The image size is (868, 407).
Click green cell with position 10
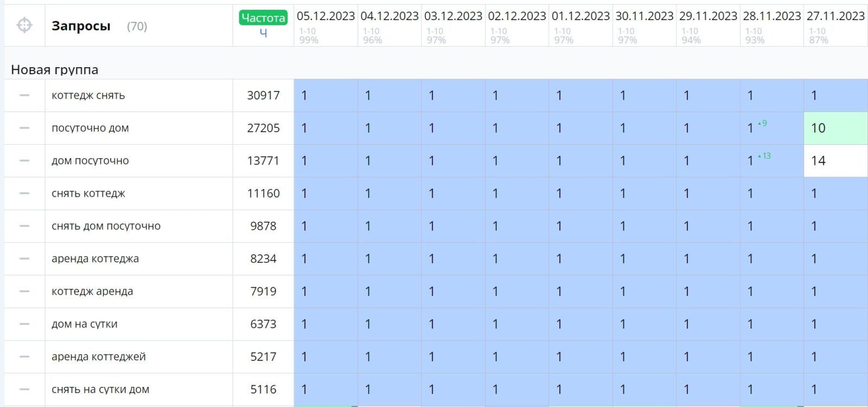pos(835,128)
